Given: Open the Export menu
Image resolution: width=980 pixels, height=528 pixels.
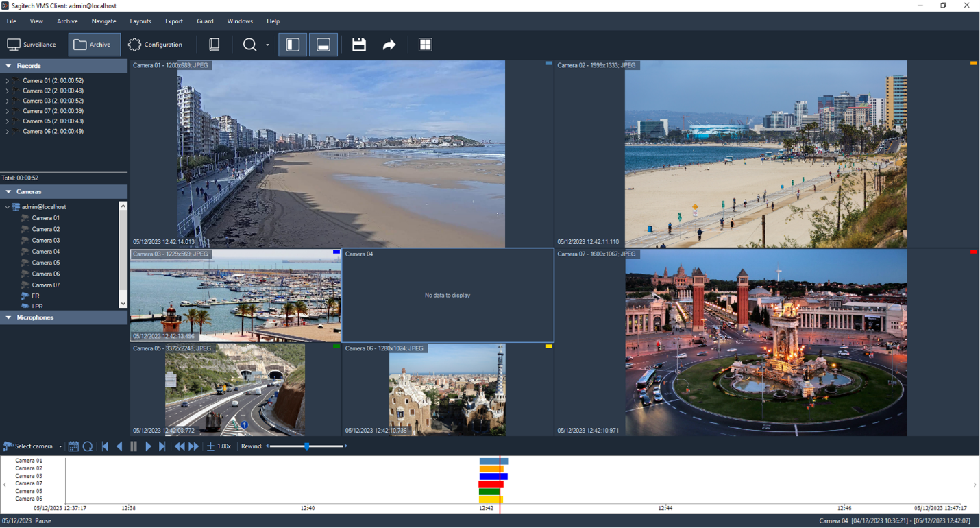Looking at the screenshot, I should coord(174,21).
